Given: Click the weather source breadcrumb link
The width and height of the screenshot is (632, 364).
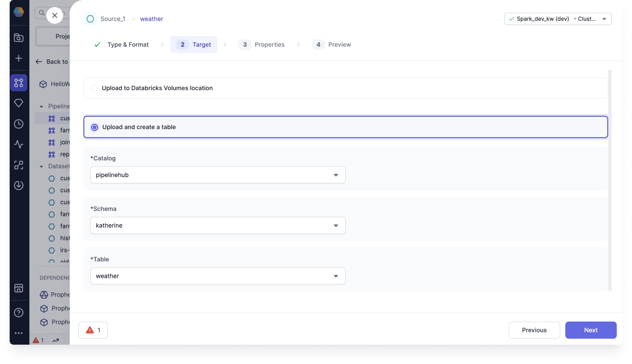Looking at the screenshot, I should (x=151, y=19).
